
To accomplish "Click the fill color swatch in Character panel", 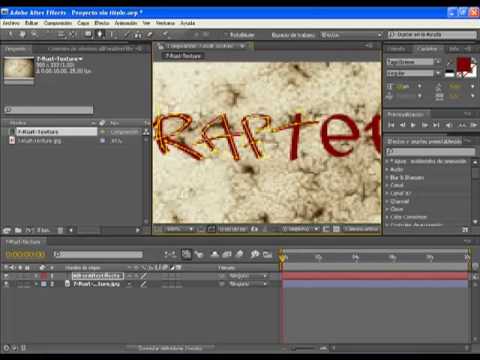I will pos(464,64).
